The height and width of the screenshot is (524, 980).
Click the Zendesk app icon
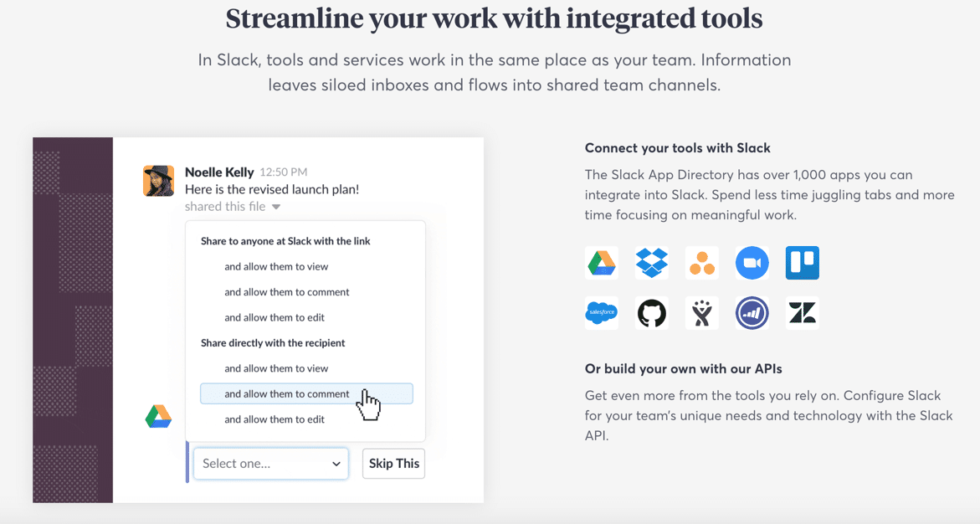click(802, 312)
